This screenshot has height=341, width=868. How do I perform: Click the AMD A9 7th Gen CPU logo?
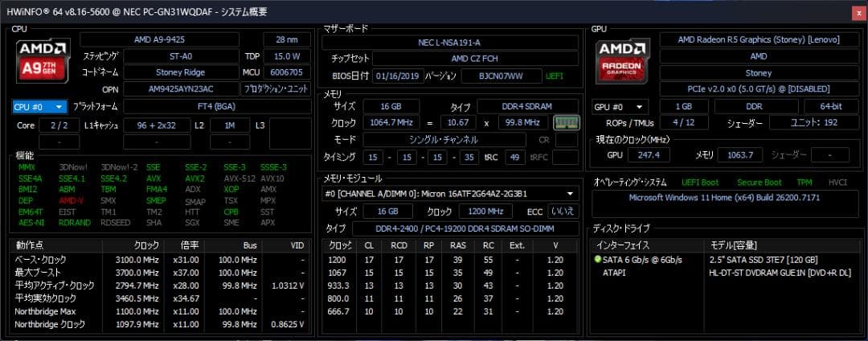point(43,60)
